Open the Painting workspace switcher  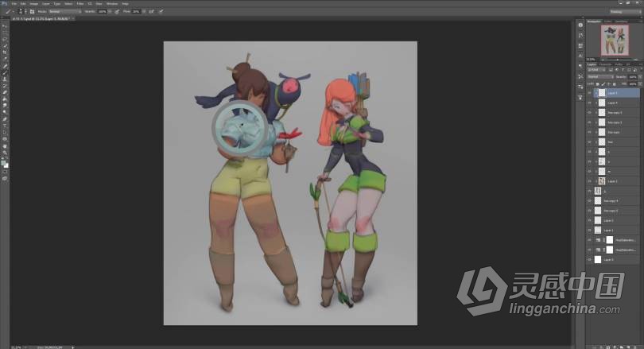[x=625, y=11]
